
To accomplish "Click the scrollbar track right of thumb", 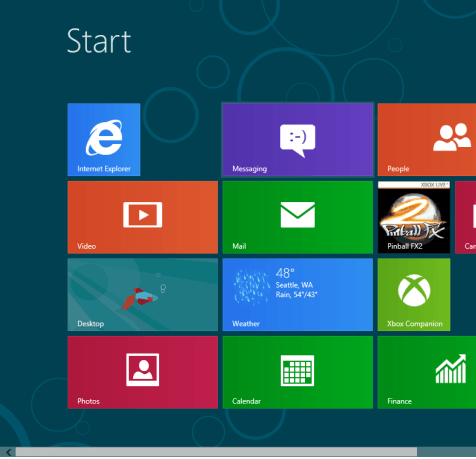I will tap(446, 452).
